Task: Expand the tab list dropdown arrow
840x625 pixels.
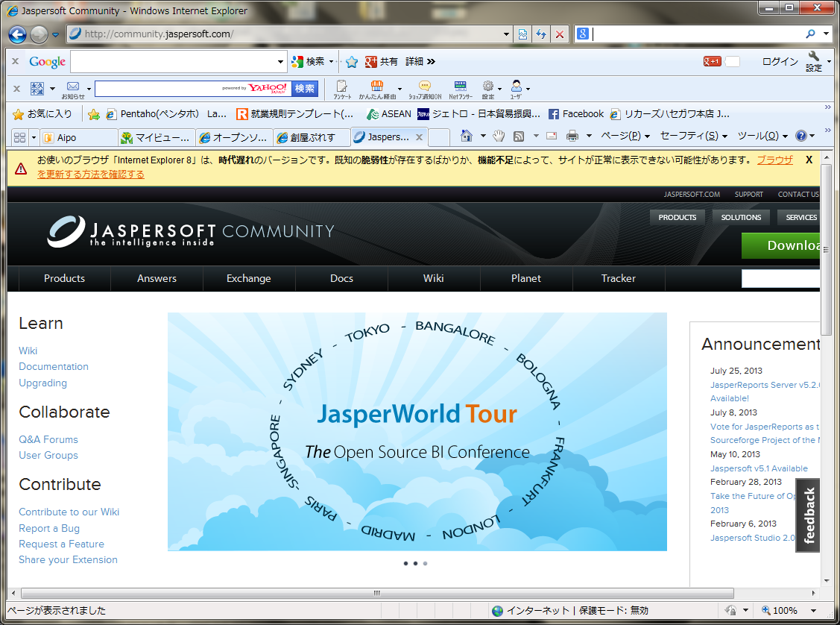Action: click(34, 138)
